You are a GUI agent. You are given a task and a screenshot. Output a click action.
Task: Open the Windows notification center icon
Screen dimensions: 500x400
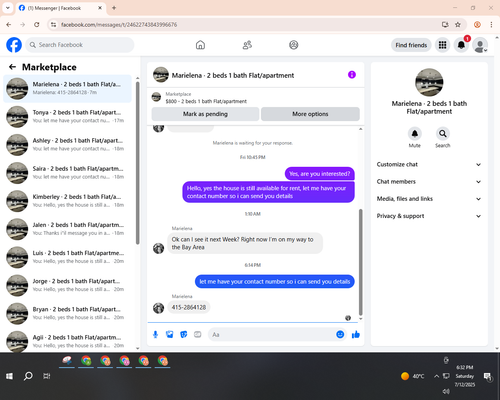[488, 376]
